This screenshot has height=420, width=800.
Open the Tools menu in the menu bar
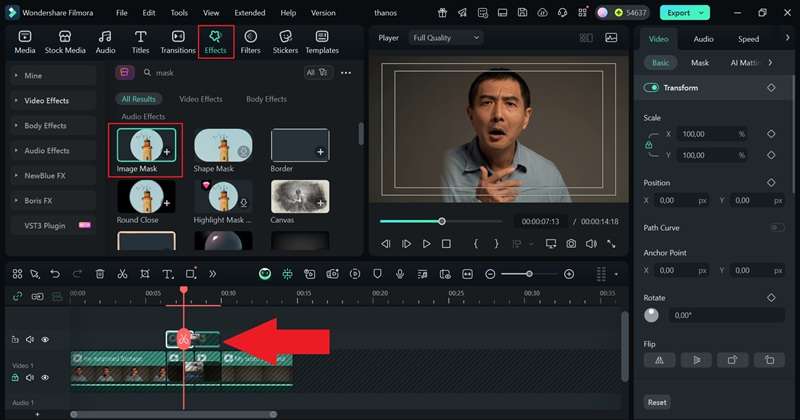[179, 13]
